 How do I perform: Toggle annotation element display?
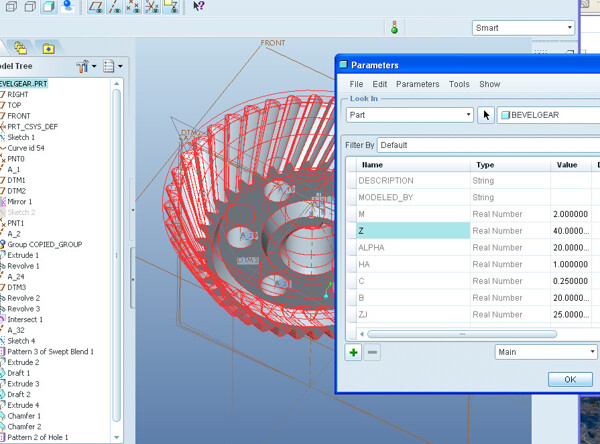tap(171, 6)
